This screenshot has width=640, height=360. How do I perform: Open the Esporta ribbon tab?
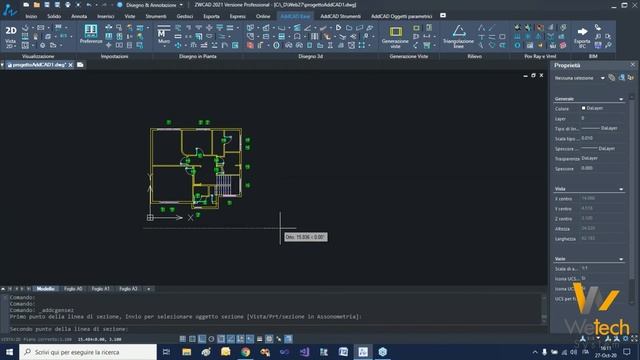click(211, 16)
